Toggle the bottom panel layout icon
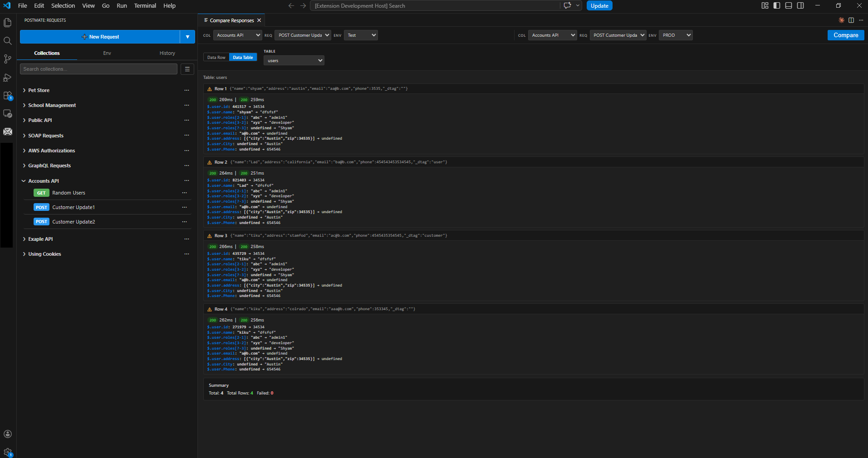The width and height of the screenshot is (868, 458). click(789, 5)
